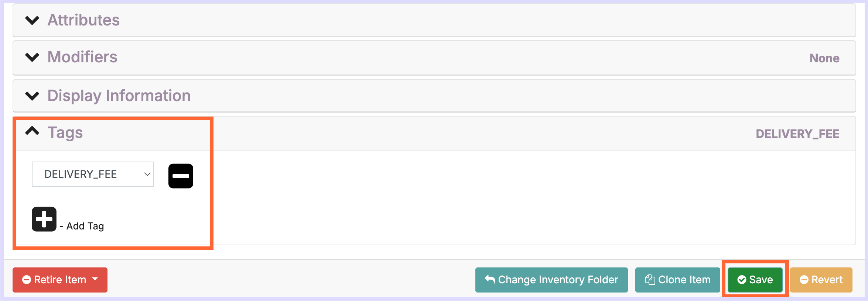868x301 pixels.
Task: Remove the DELIVERY_FEE tag with minus icon
Action: pos(181,176)
